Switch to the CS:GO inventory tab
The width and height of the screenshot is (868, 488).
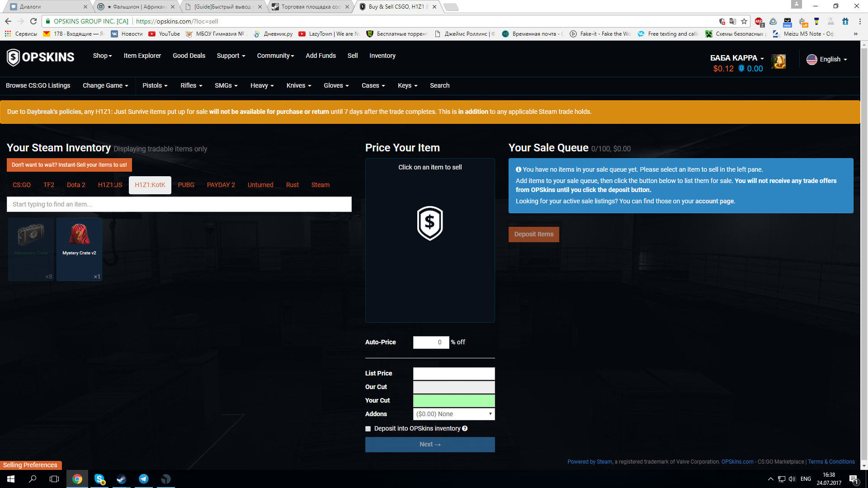pyautogui.click(x=22, y=185)
